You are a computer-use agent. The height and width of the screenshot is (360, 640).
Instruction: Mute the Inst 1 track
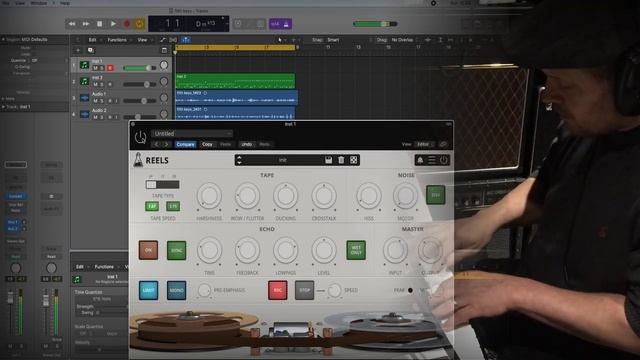[x=95, y=68]
